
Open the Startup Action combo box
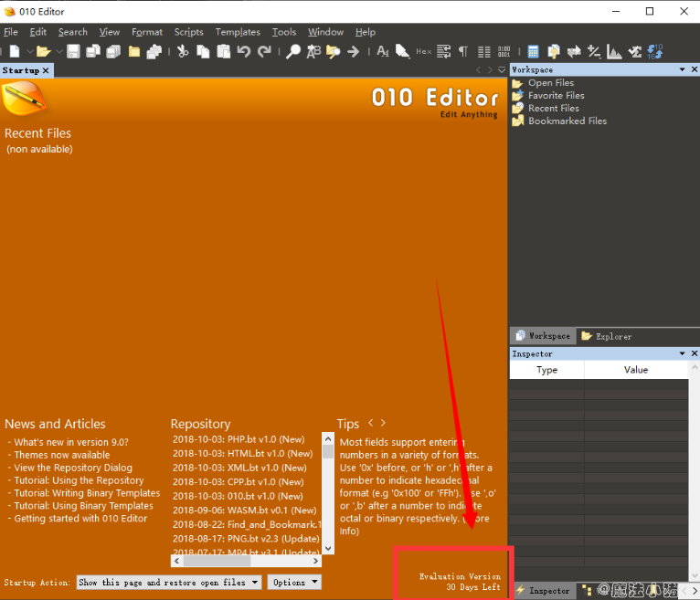tap(169, 582)
